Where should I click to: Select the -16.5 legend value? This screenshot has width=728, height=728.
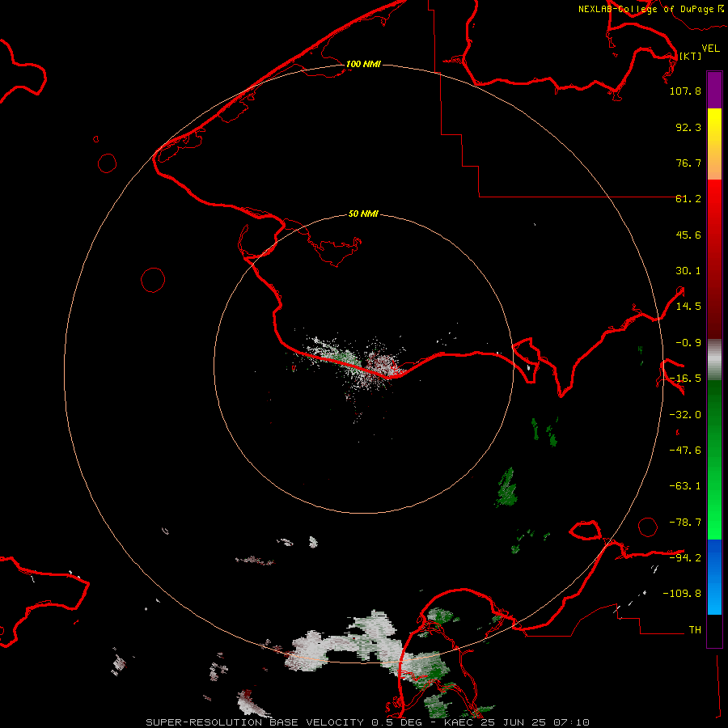pyautogui.click(x=685, y=379)
